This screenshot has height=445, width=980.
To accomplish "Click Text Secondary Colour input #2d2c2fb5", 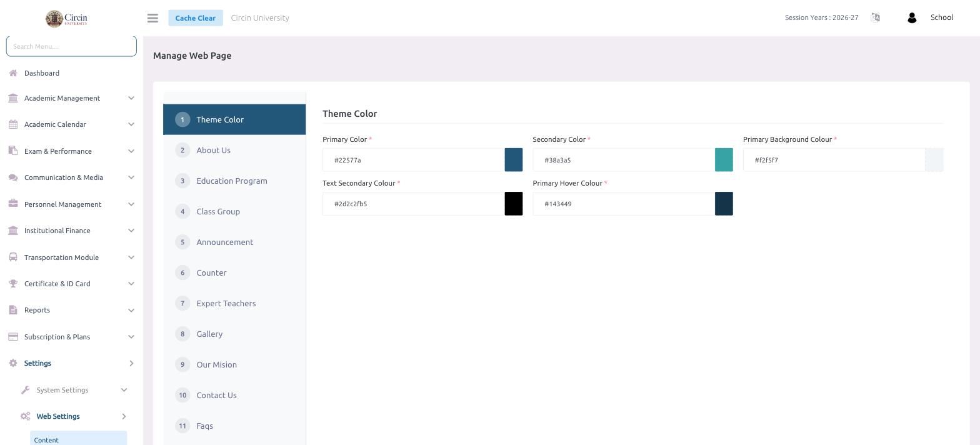I will point(414,204).
